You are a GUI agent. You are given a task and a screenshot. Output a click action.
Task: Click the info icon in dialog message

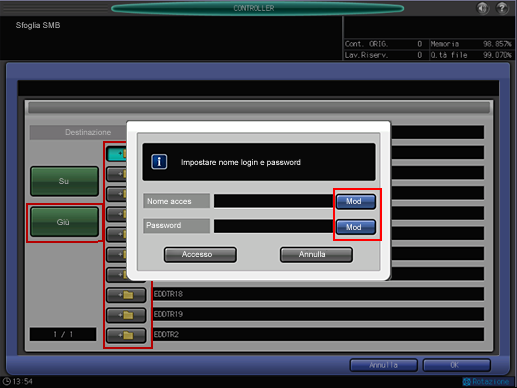159,162
